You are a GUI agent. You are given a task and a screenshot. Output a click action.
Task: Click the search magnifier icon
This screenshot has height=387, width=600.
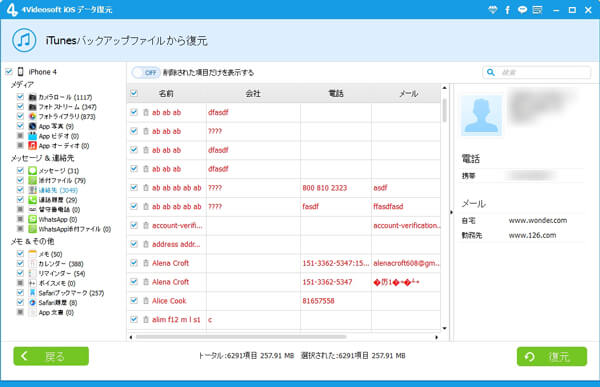(x=491, y=72)
